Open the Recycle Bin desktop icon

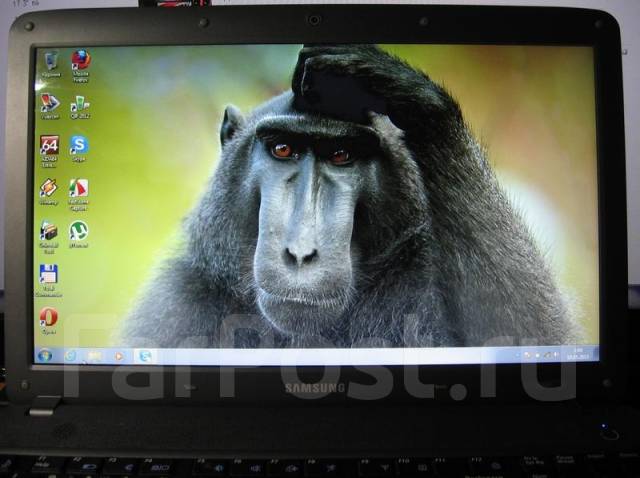50,62
